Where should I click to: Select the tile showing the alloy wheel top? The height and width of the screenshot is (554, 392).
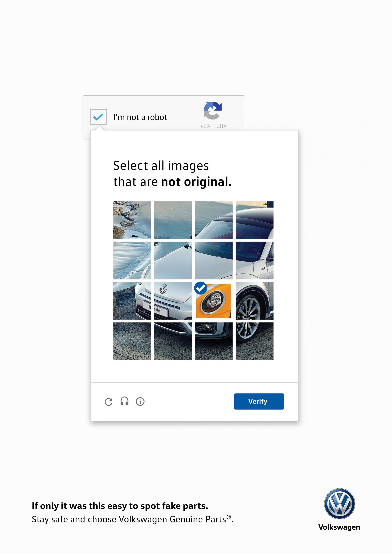tap(254, 301)
